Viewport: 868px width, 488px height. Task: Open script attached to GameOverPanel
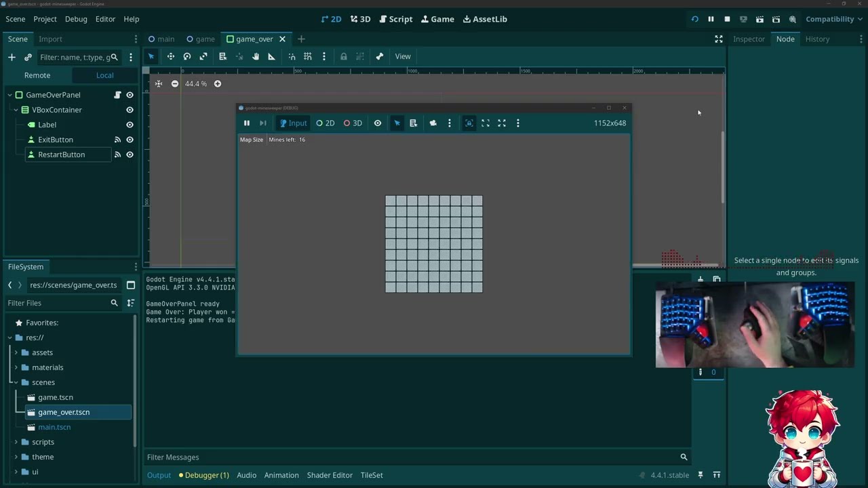click(x=117, y=95)
